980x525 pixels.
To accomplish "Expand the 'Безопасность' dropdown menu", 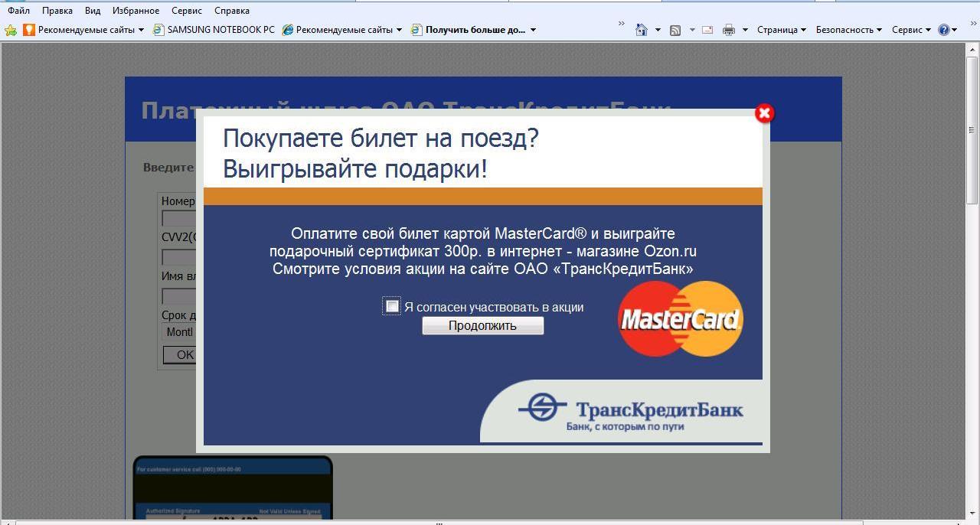I will click(x=848, y=30).
